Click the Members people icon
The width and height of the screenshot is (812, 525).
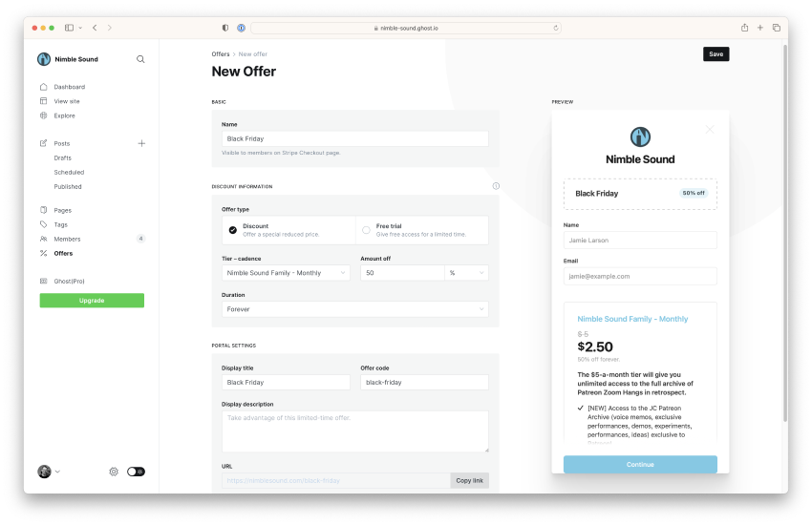[x=44, y=239]
